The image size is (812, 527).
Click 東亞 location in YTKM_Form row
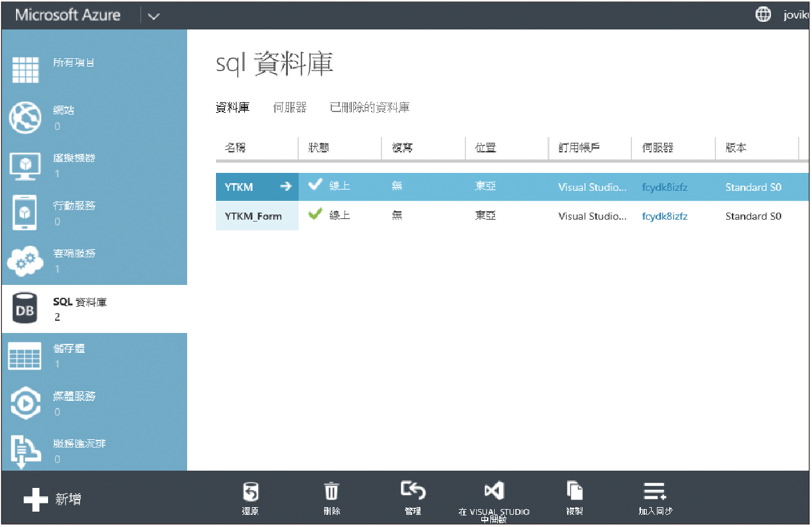485,215
